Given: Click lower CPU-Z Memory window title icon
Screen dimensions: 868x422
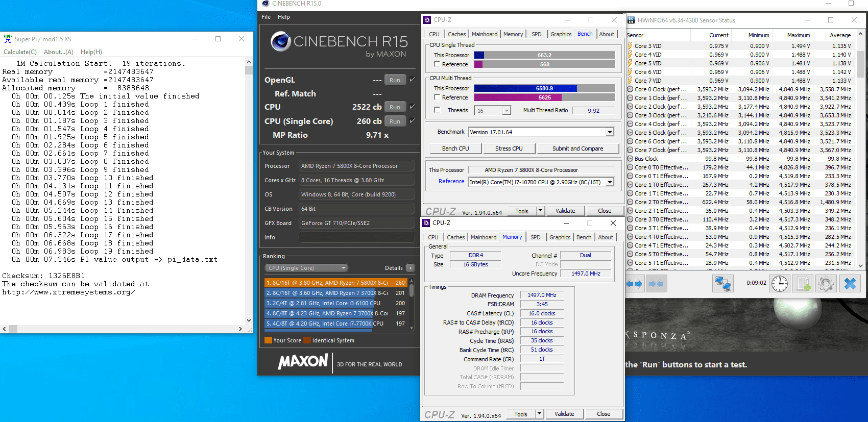Looking at the screenshot, I should point(426,223).
